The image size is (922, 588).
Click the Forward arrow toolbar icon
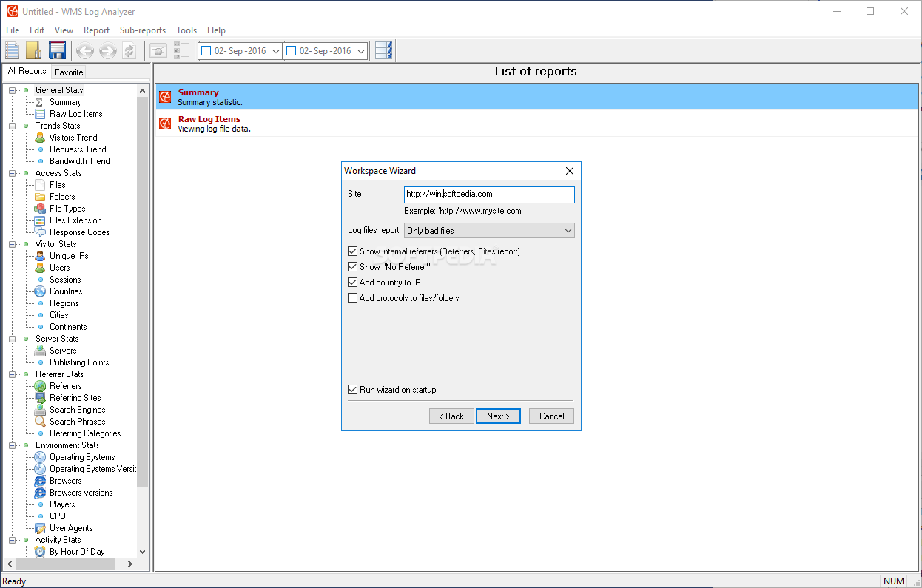pos(107,51)
